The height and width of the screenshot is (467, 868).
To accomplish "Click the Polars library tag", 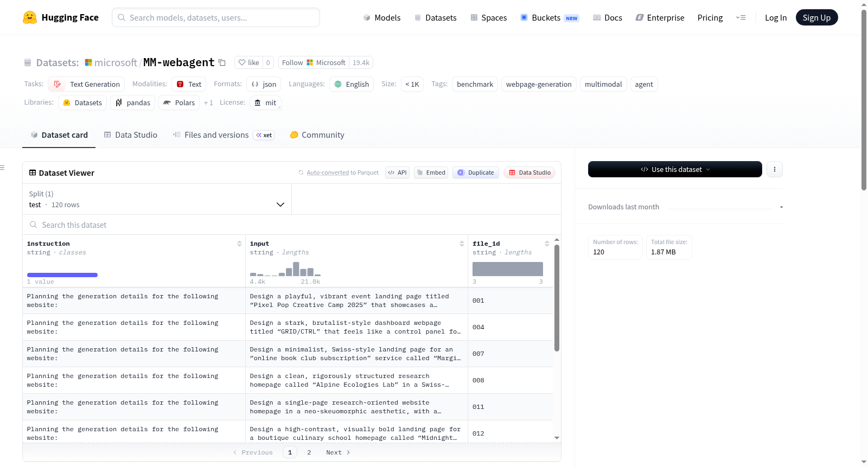I will click(x=179, y=103).
